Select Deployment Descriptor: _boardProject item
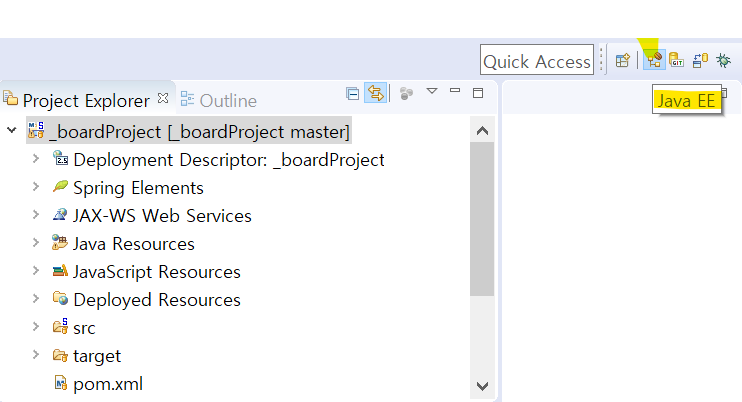Viewport: 742px width, 402px height. coord(229,160)
